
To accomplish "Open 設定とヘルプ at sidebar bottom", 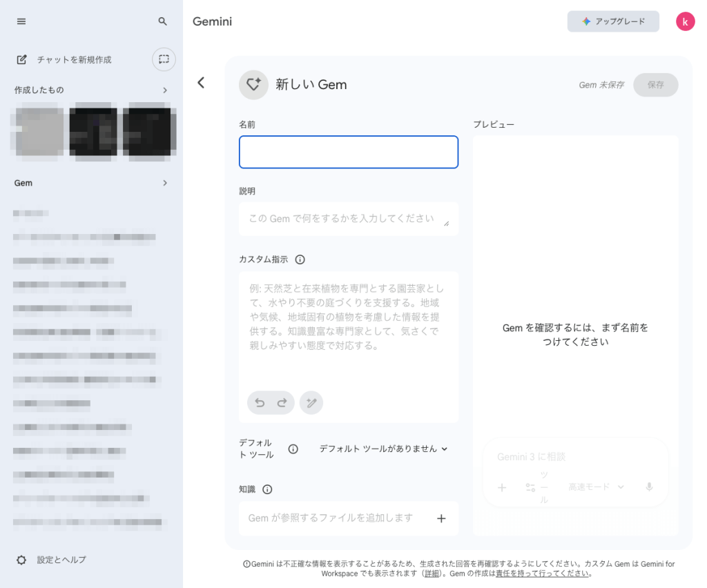I will (x=61, y=560).
